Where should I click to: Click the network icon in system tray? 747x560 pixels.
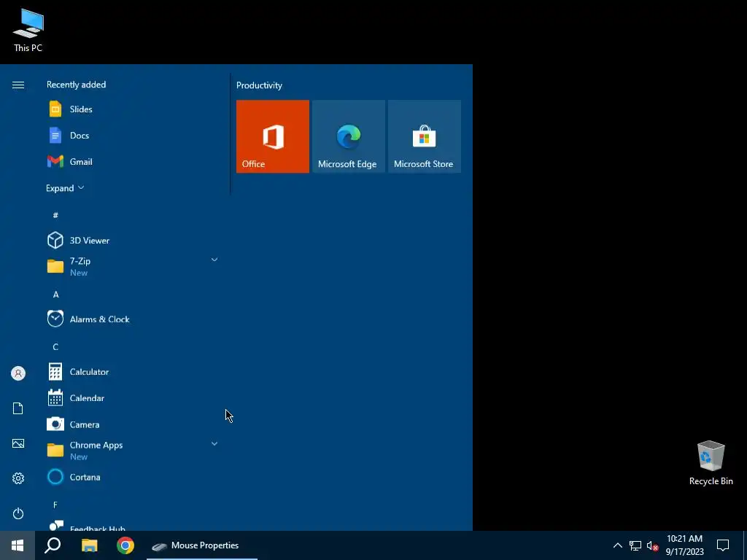(635, 545)
